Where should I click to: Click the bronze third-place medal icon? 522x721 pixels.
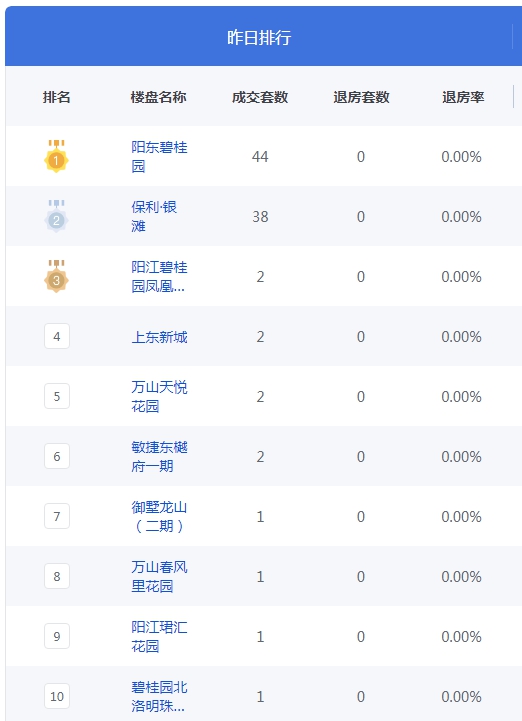(x=56, y=276)
